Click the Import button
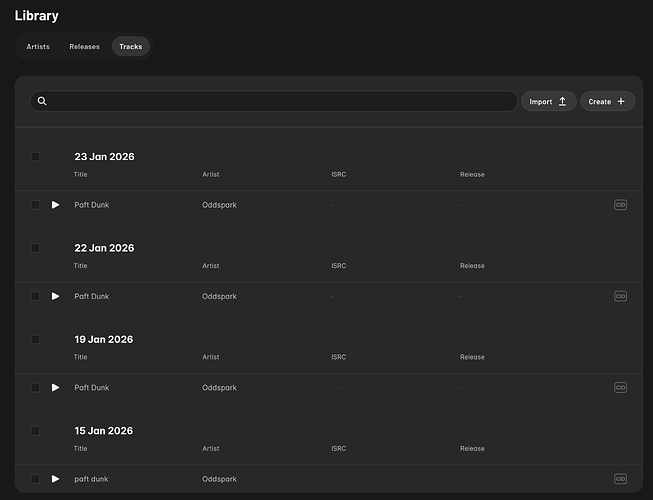The height and width of the screenshot is (500, 653). pyautogui.click(x=548, y=101)
